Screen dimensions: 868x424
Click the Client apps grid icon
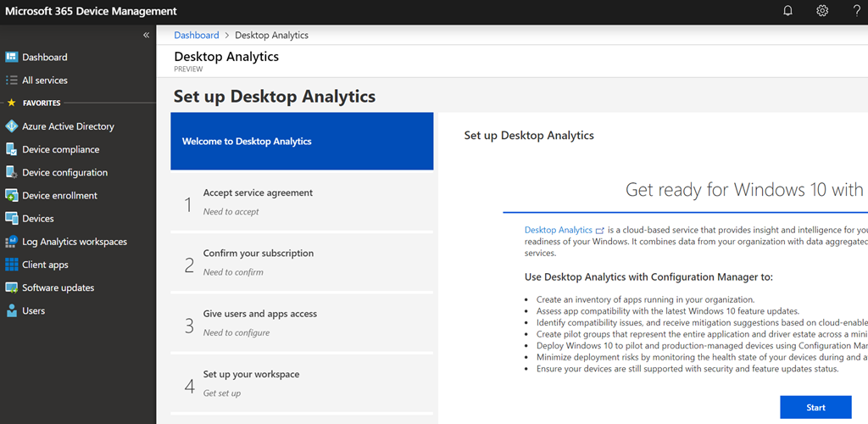coord(12,265)
